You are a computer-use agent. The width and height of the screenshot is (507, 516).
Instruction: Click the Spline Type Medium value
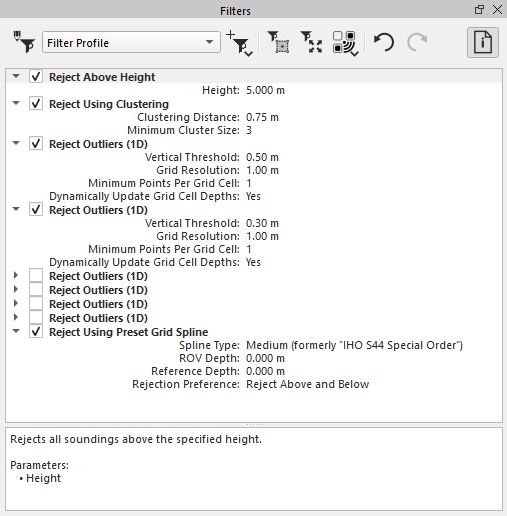354,345
